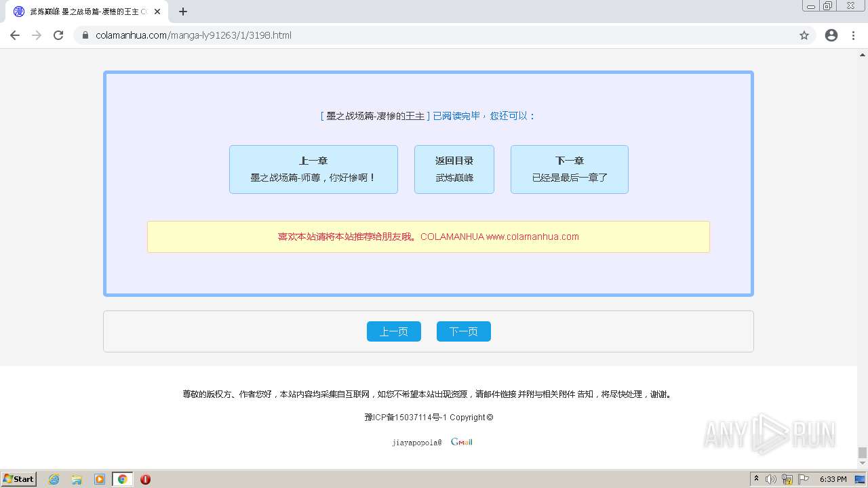The image size is (868, 488).
Task: Click the network tray icon
Action: (x=787, y=479)
